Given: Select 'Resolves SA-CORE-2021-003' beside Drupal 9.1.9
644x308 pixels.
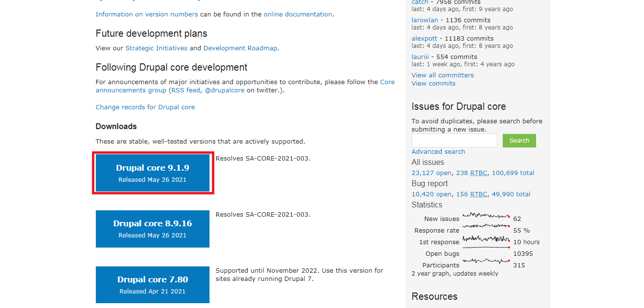Looking at the screenshot, I should coord(263,158).
